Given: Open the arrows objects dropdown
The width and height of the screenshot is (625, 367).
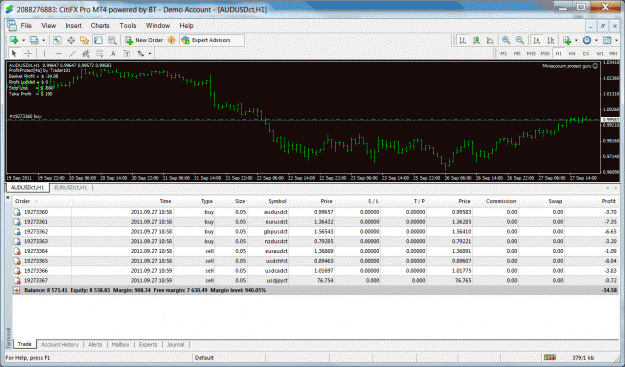Looking at the screenshot, I should pos(149,53).
